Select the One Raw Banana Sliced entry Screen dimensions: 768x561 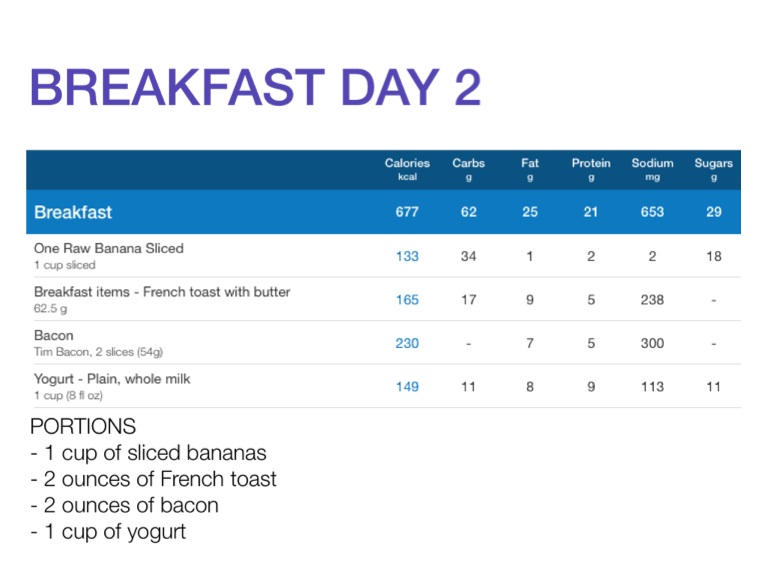109,248
